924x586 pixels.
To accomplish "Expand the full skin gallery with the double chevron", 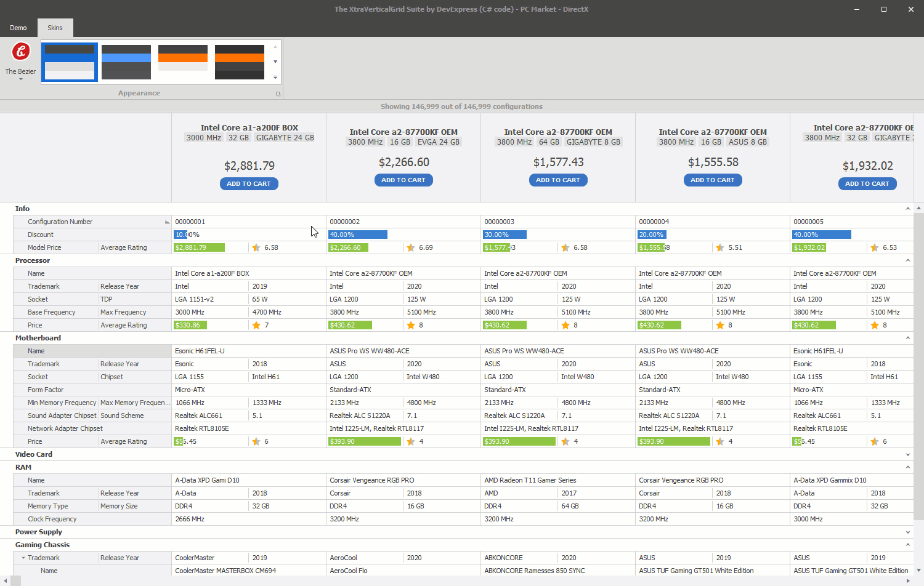I will point(275,77).
